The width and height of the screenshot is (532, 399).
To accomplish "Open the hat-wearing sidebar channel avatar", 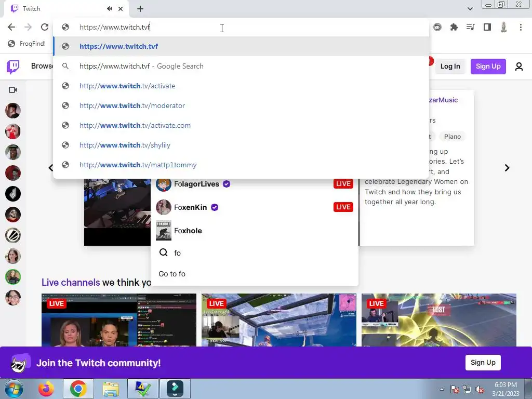I will point(13,152).
